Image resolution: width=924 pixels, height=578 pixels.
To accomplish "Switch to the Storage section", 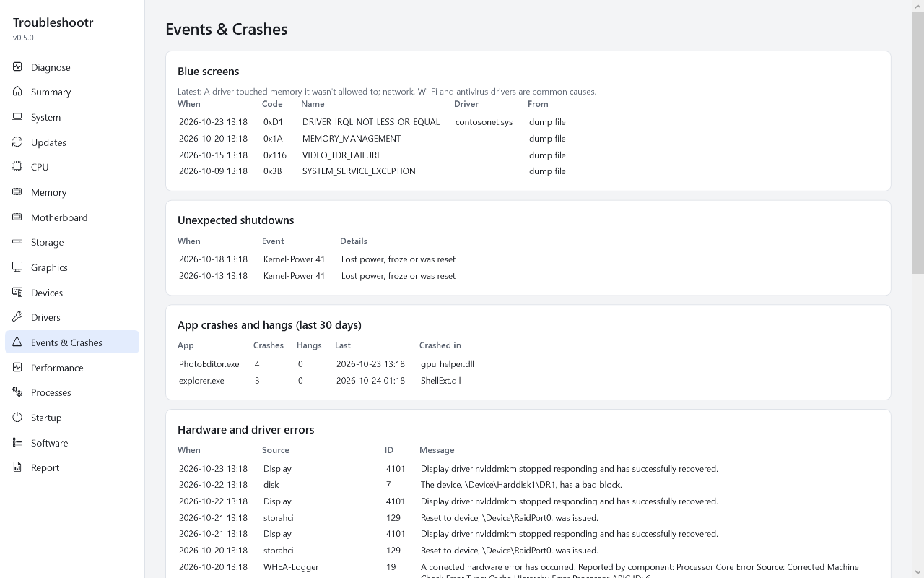I will 72,242.
